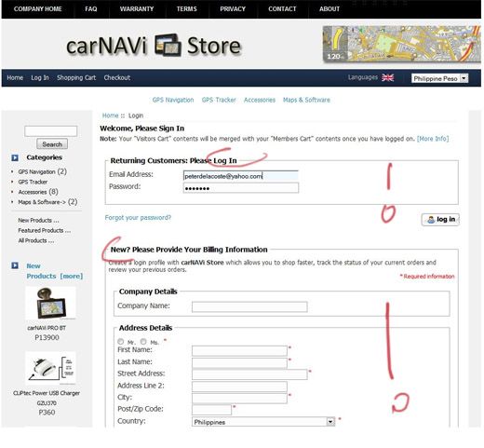Click the carNAVi Store device logo
This screenshot has width=484, height=448.
[x=168, y=46]
